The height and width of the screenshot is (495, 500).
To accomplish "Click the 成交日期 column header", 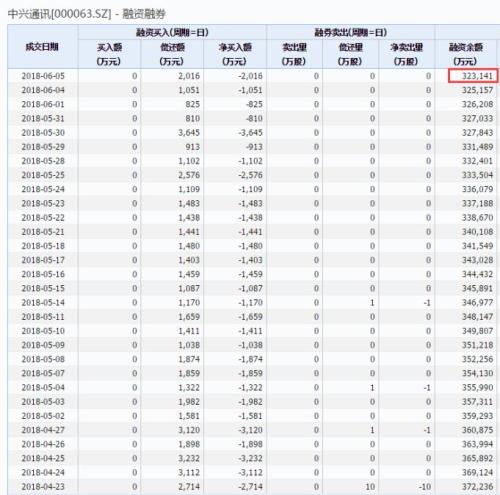I will 42,47.
